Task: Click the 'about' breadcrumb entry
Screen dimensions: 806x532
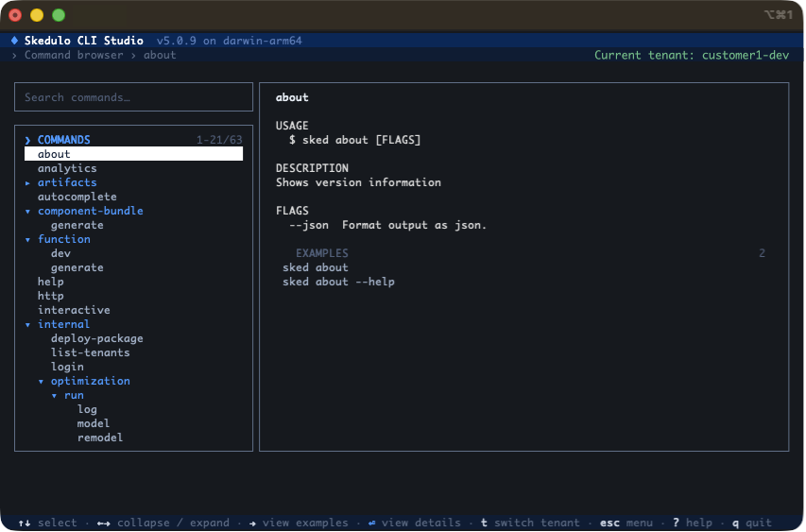Action: pyautogui.click(x=160, y=55)
